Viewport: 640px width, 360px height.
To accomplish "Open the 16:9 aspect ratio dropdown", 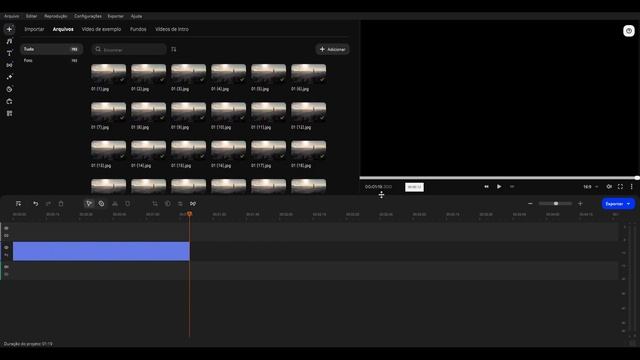I will click(591, 187).
